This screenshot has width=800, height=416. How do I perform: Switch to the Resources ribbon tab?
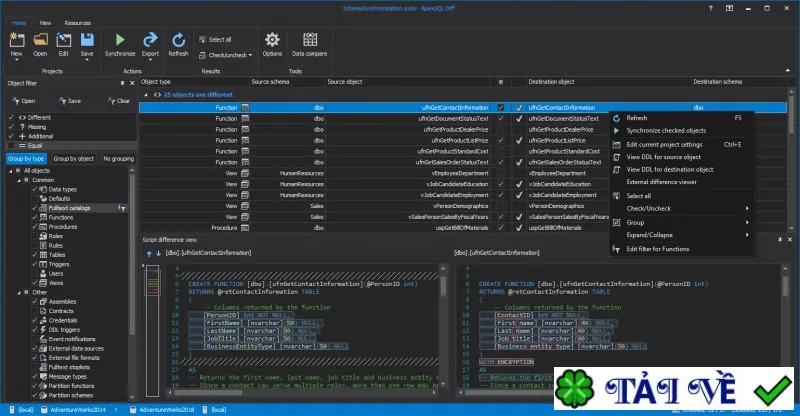tap(78, 23)
